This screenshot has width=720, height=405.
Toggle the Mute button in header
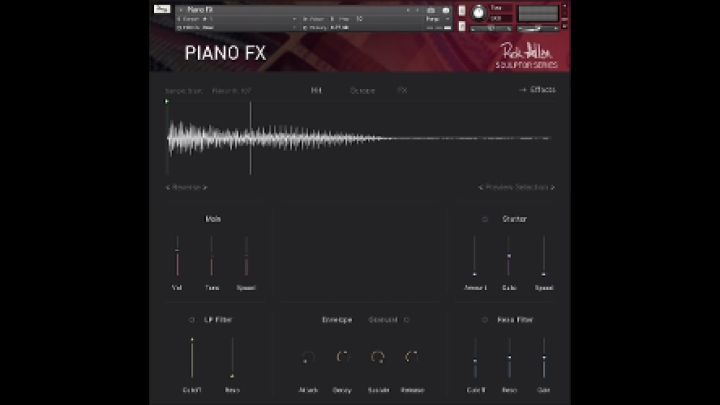pos(462,26)
